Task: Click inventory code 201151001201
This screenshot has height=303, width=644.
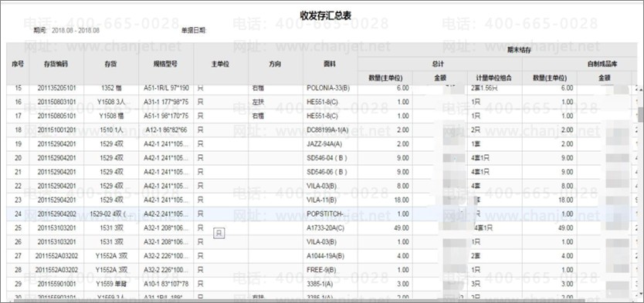Action: click(56, 130)
